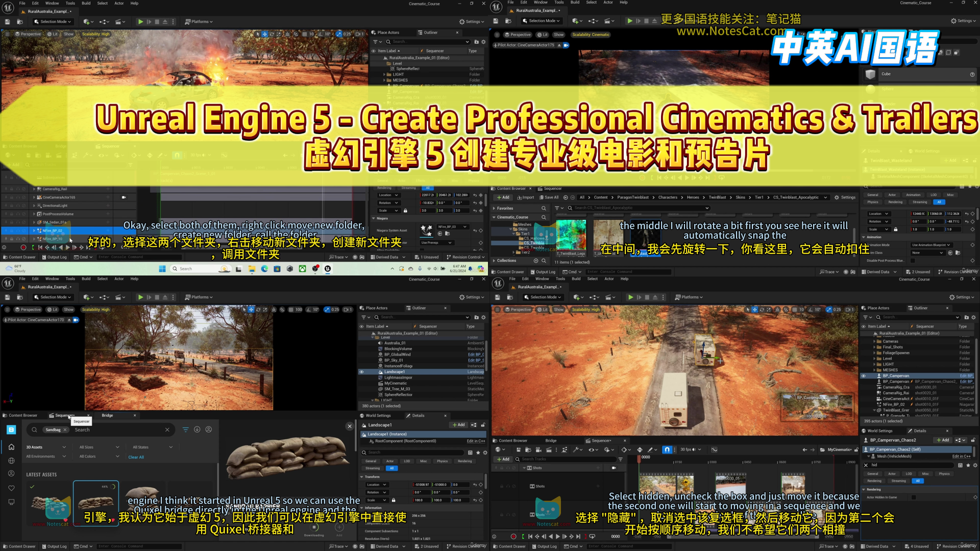Open Bridge account profile icon at top
The width and height of the screenshot is (980, 551).
pyautogui.click(x=209, y=430)
